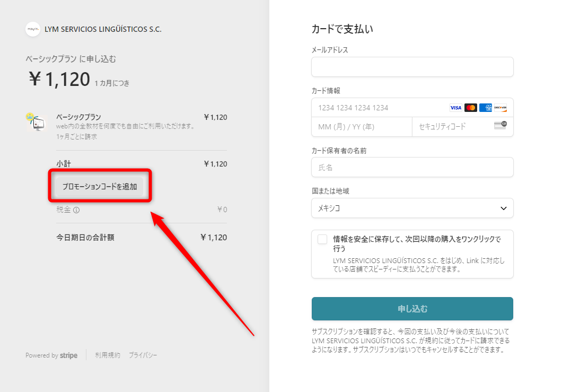Open the 国または地域 country dropdown
Screen dimensions: 562x392
pyautogui.click(x=412, y=208)
